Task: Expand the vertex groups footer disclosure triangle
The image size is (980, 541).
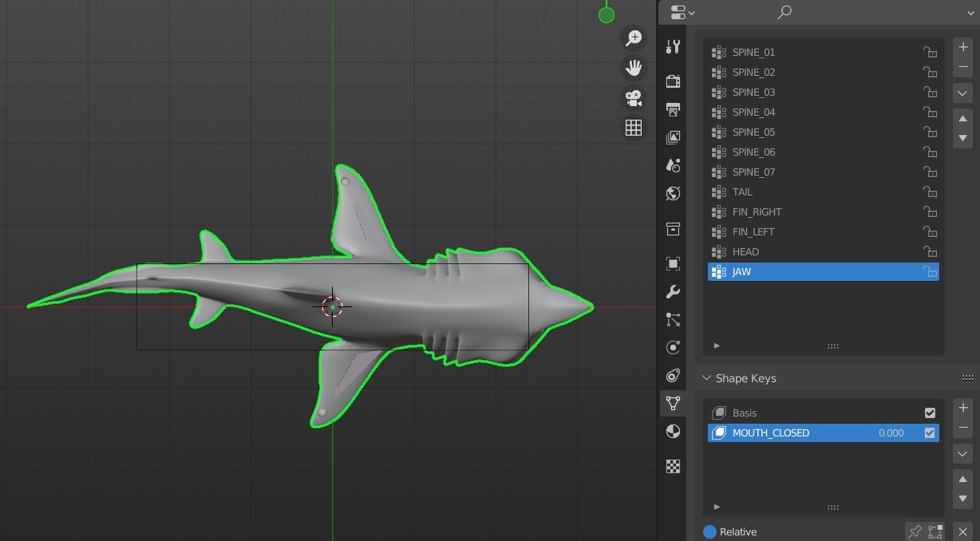Action: [716, 346]
